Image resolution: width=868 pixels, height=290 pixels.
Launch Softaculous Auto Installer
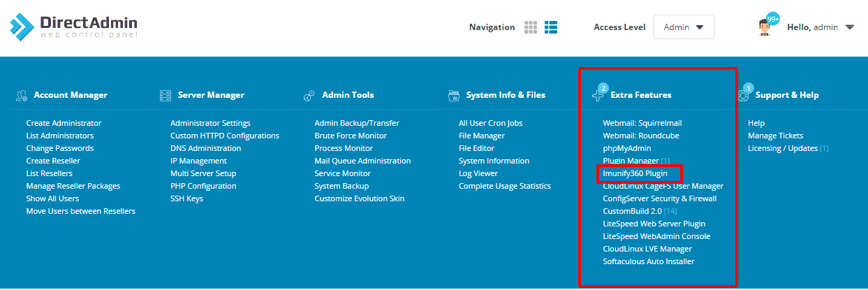click(x=649, y=261)
